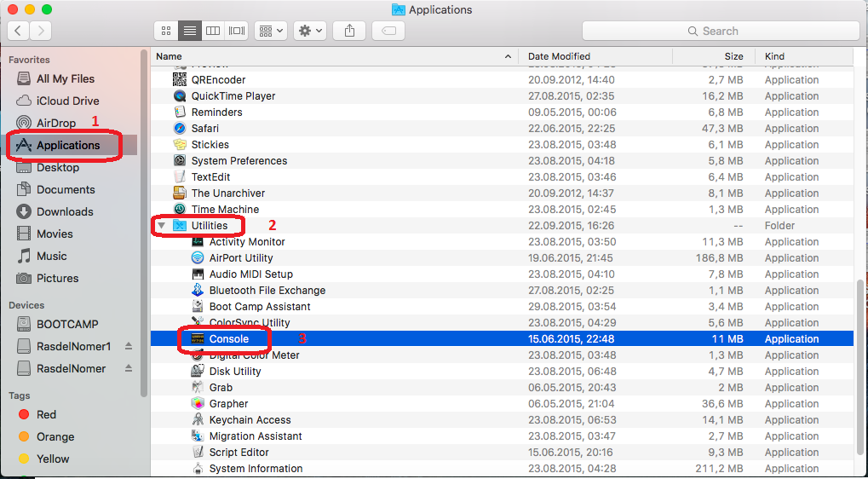Select the Digital Color Meter row
This screenshot has height=479, width=868.
point(502,355)
